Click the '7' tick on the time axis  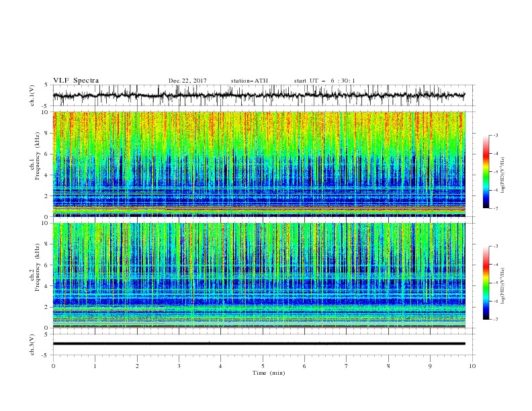pyautogui.click(x=347, y=366)
